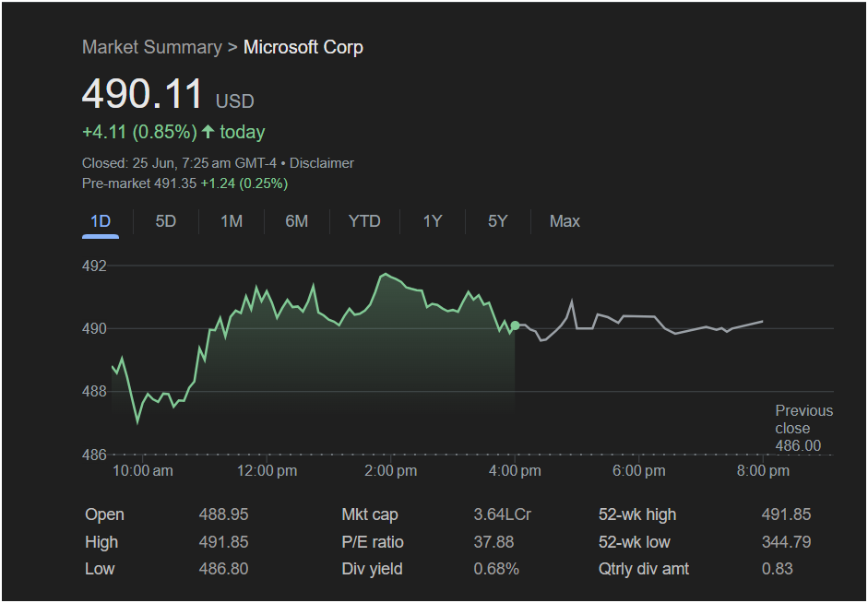Switch to the 5Y chart tab
This screenshot has width=868, height=603.
pyautogui.click(x=498, y=221)
